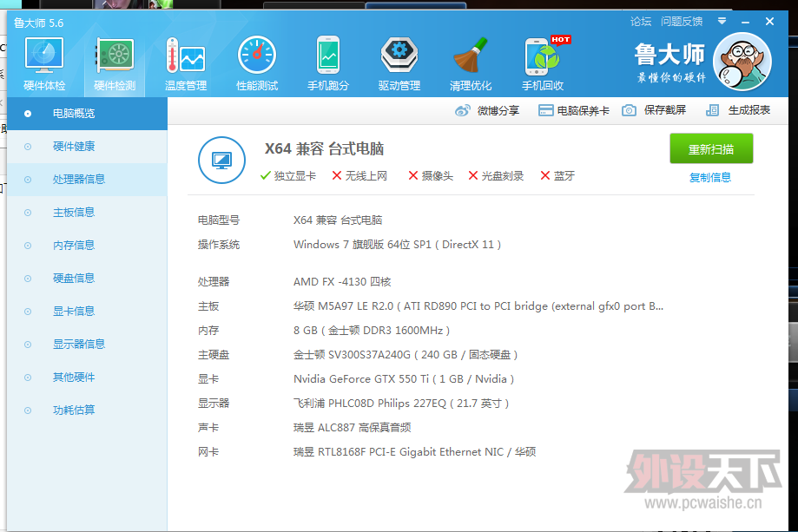Click 微博分享 share text
This screenshot has height=532, width=798.
pos(498,110)
